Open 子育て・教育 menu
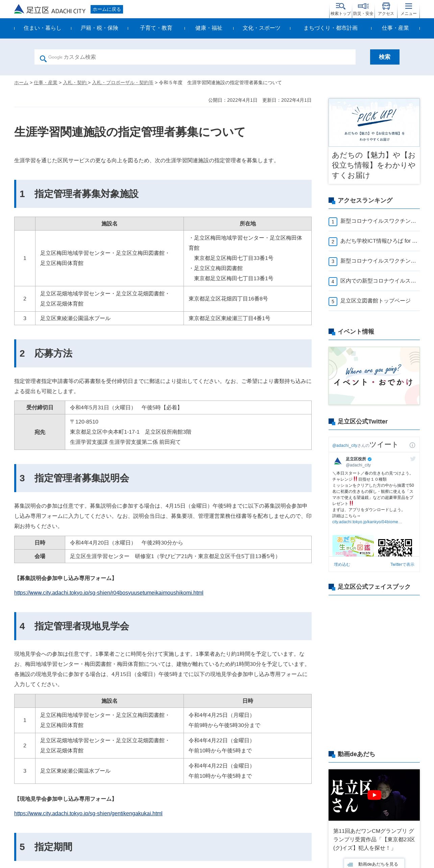 [x=156, y=28]
